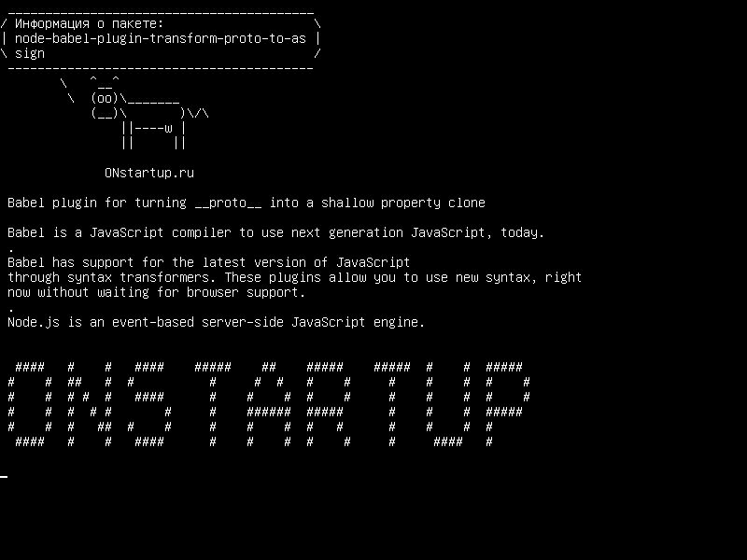The width and height of the screenshot is (747, 560).
Task: Click the blinking terminal cursor underscore
Action: pyautogui.click(x=4, y=476)
